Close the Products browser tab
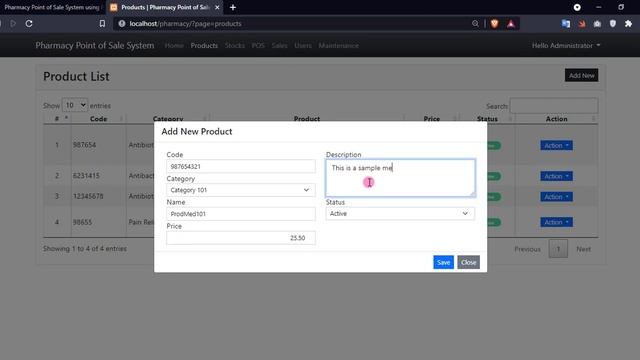 pyautogui.click(x=217, y=7)
